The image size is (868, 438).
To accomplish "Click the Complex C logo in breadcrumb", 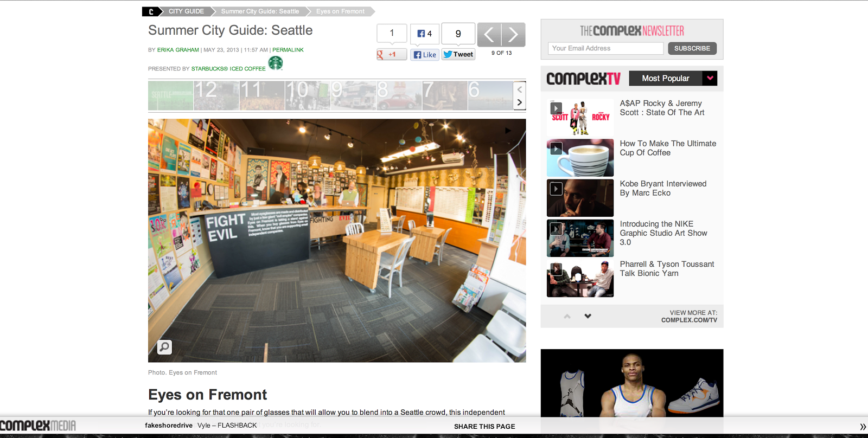I will (x=151, y=11).
